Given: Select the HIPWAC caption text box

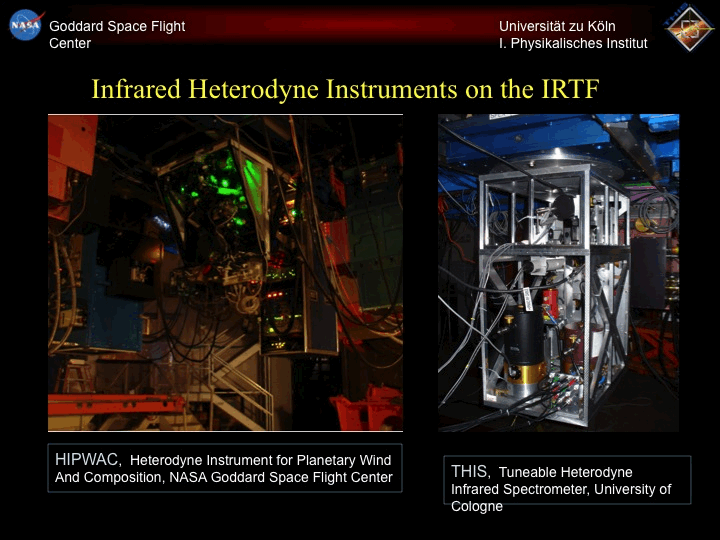Looking at the screenshot, I should coord(225,468).
